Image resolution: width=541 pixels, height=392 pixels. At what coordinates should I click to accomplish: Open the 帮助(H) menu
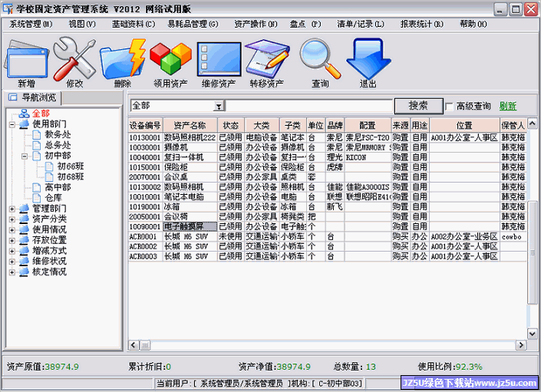coord(473,24)
